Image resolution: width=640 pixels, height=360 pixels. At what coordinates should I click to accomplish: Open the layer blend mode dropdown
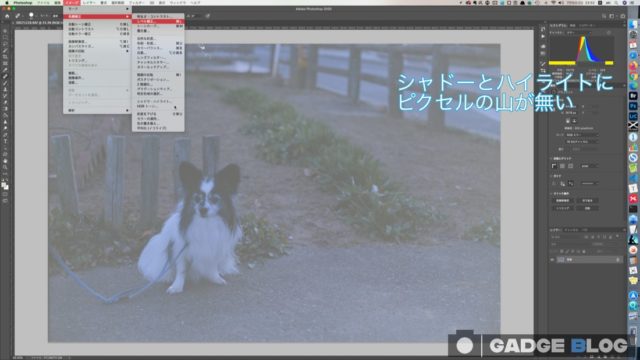pyautogui.click(x=568, y=244)
